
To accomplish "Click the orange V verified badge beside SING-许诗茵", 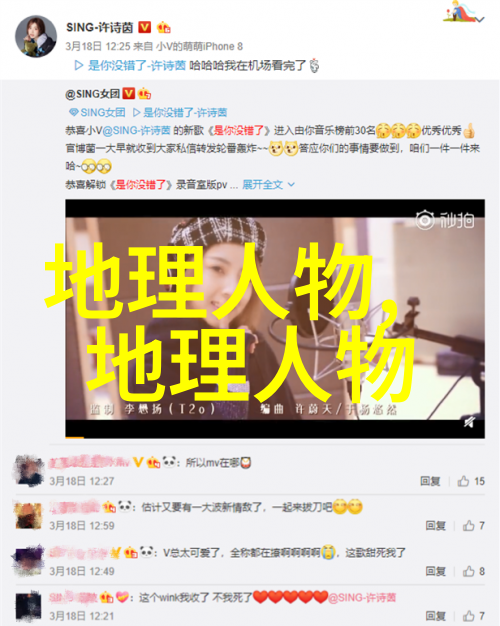I will click(145, 28).
